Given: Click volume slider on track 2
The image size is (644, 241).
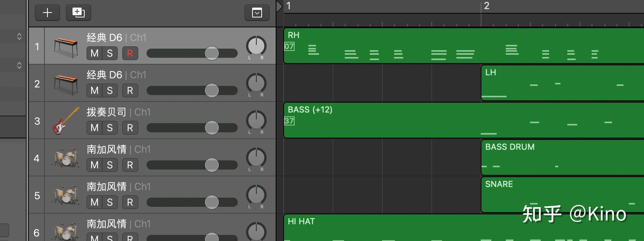Looking at the screenshot, I should (x=192, y=90).
